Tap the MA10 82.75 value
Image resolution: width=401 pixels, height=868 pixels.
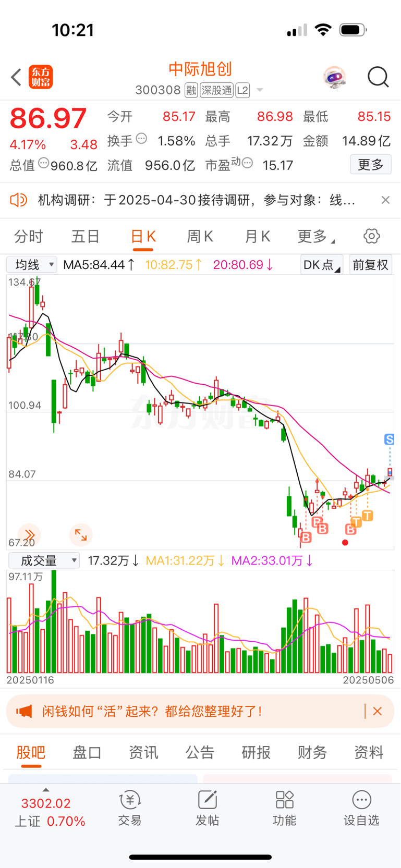click(x=174, y=265)
